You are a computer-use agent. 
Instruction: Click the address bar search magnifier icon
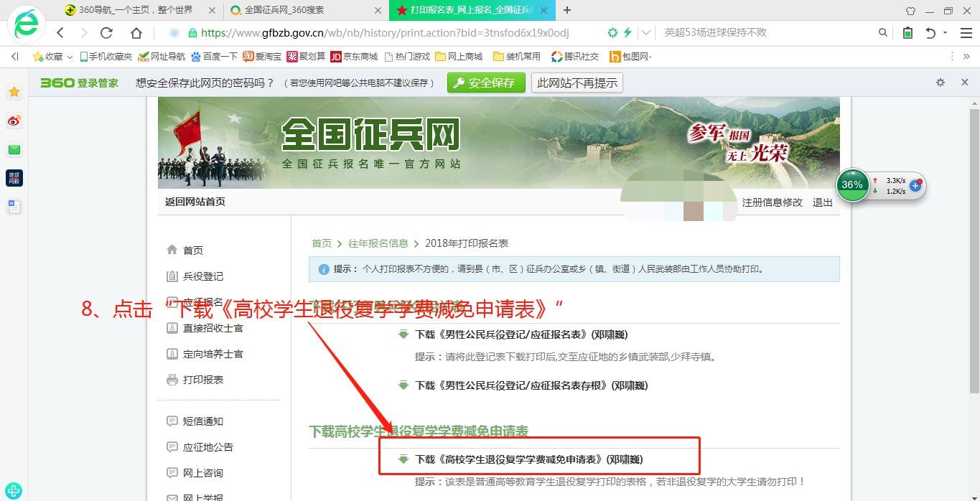pyautogui.click(x=883, y=33)
